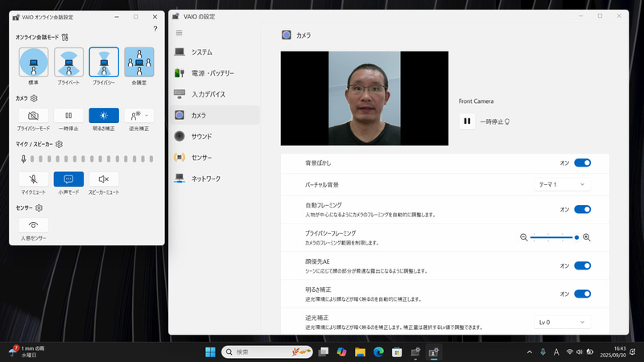Image resolution: width=644 pixels, height=362 pixels.
Task: Turn off 明るさ補正 switch in settings
Action: click(x=582, y=294)
